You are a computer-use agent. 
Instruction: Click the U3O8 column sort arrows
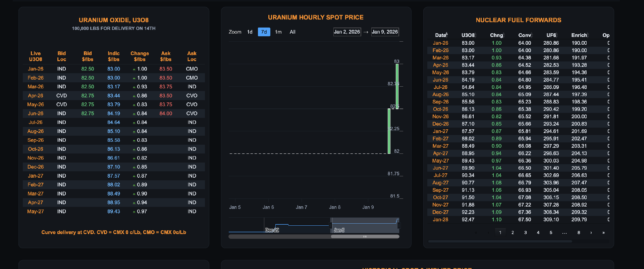point(476,35)
